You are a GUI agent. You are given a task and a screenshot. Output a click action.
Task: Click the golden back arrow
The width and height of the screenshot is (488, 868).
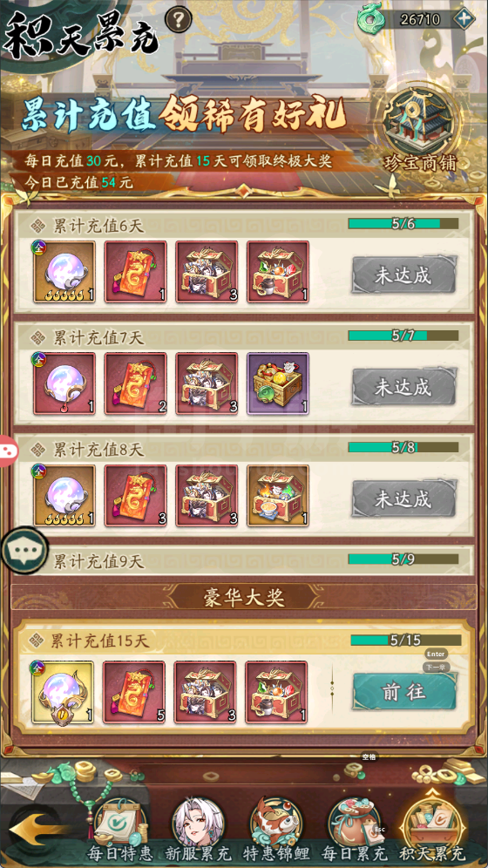(36, 828)
